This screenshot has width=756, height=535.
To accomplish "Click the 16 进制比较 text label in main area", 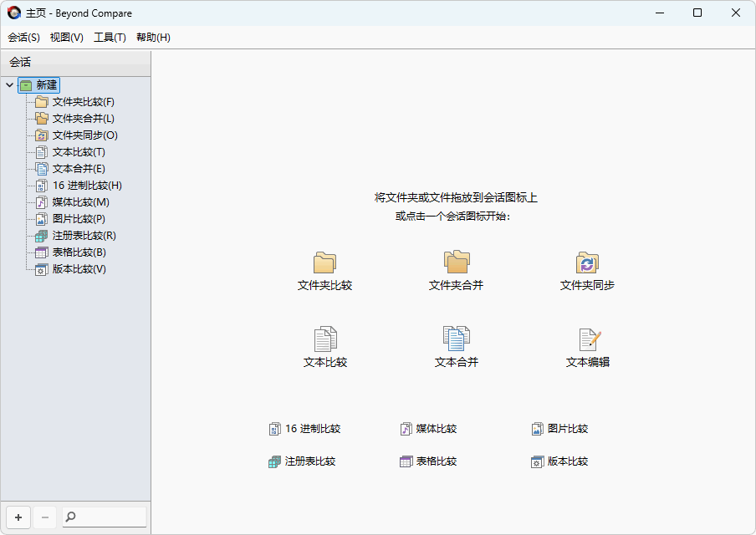I will (313, 429).
